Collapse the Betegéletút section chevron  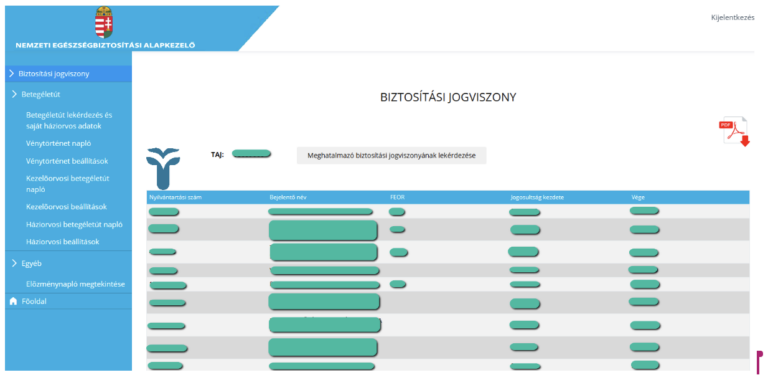pos(14,94)
